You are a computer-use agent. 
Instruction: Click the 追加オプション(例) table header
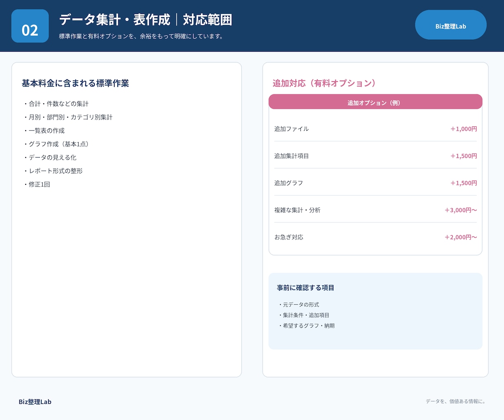click(376, 102)
